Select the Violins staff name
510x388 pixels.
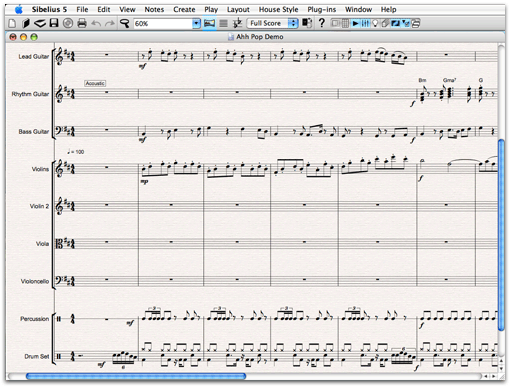(40, 169)
